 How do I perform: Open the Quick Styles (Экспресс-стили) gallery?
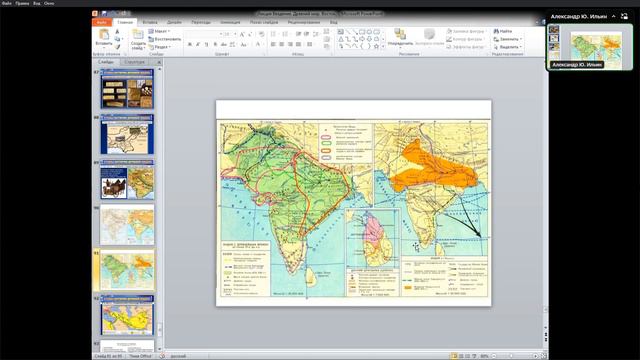coord(429,38)
